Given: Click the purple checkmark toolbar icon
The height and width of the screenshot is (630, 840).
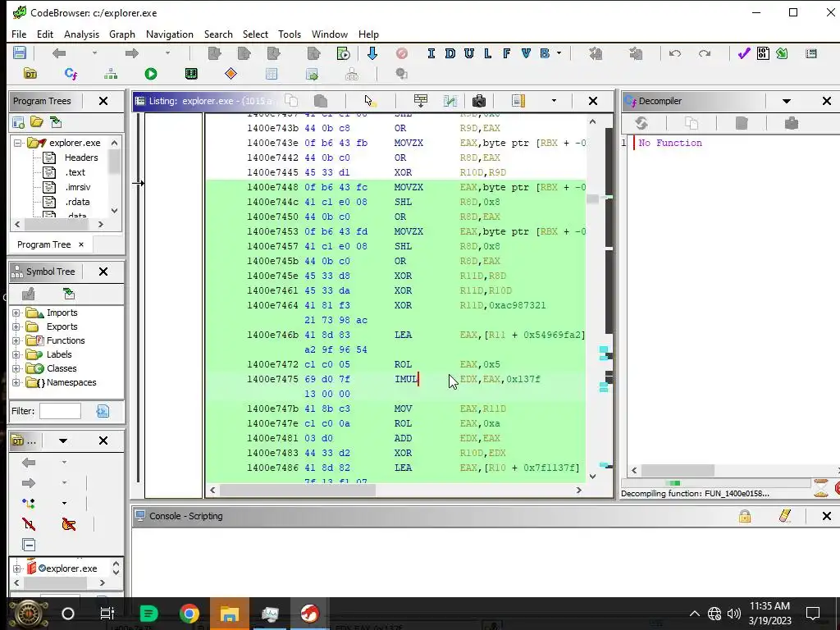Looking at the screenshot, I should pyautogui.click(x=743, y=53).
